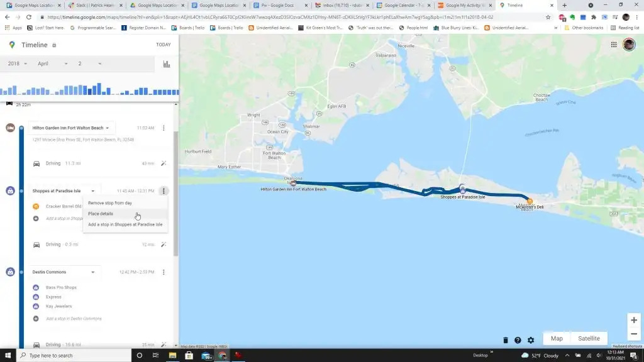This screenshot has width=644, height=362.
Task: Click the Shoppes at Paradise Isle marker on the map
Action: pos(462,190)
